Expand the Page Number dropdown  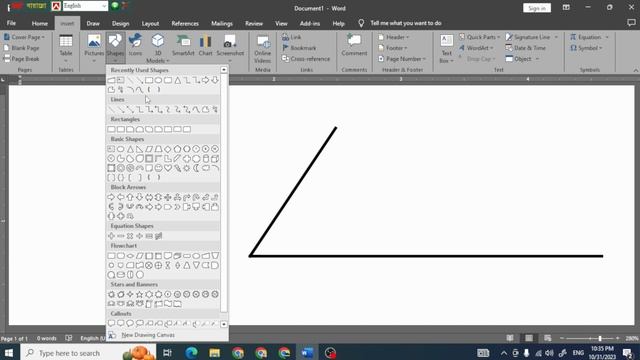tap(402, 59)
